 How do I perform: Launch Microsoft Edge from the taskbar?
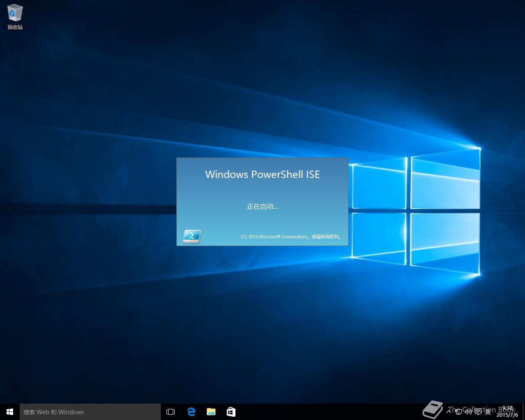pyautogui.click(x=191, y=412)
